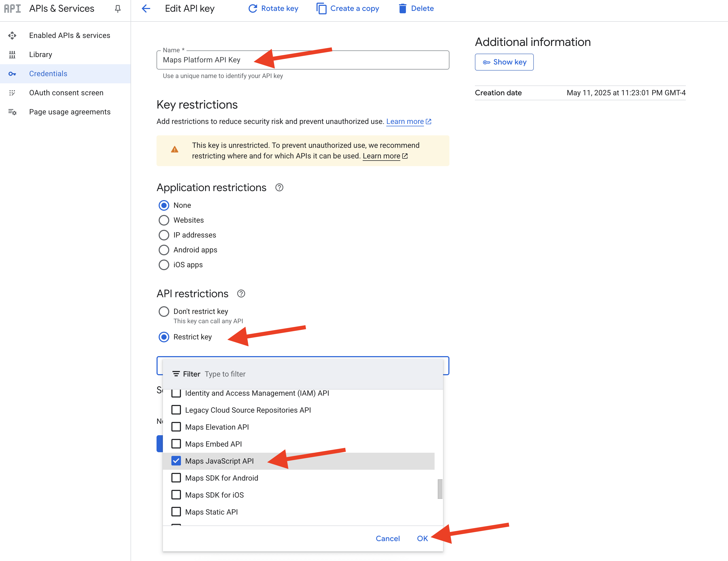
Task: Open help icon for Application restrictions
Action: pos(279,188)
